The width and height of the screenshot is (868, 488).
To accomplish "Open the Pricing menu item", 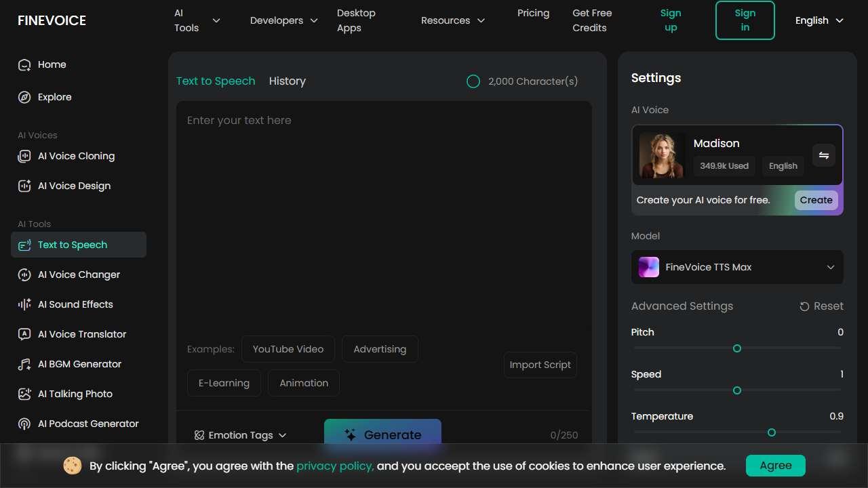I will [533, 14].
